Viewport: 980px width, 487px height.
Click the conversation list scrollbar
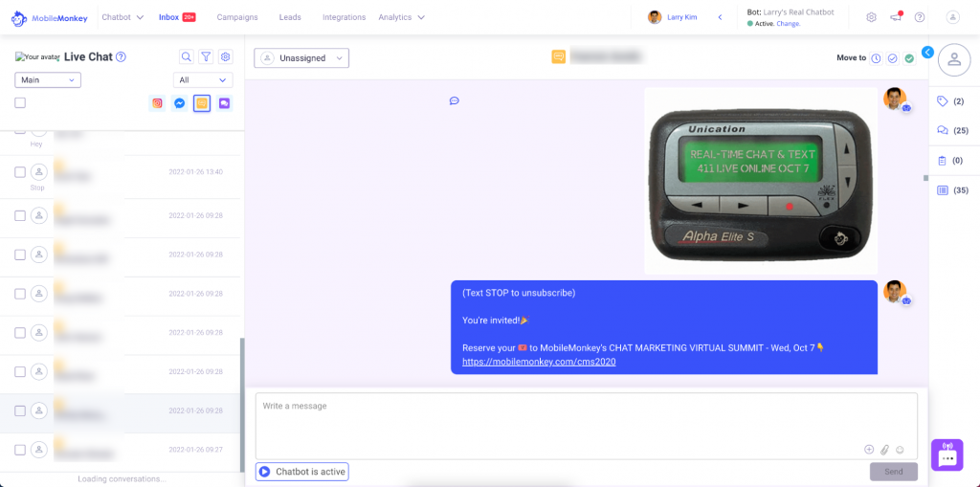[x=242, y=405]
